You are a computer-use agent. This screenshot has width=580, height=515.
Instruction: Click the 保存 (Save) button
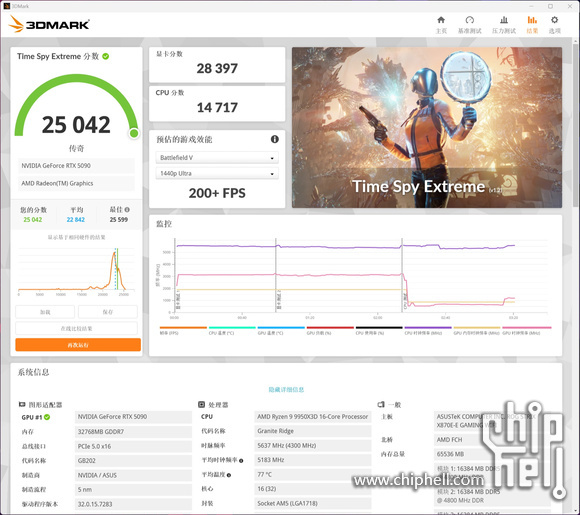[108, 312]
